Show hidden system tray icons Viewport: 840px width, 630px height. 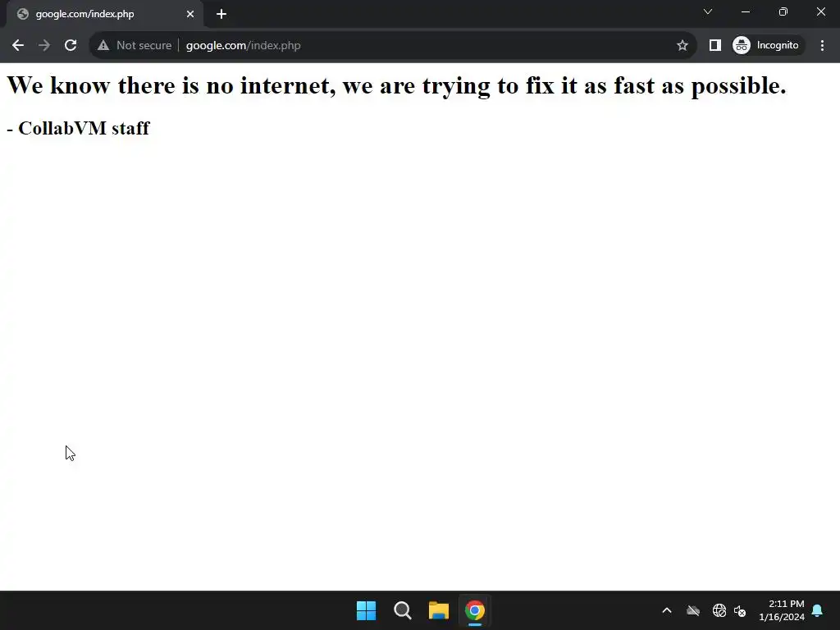point(667,610)
